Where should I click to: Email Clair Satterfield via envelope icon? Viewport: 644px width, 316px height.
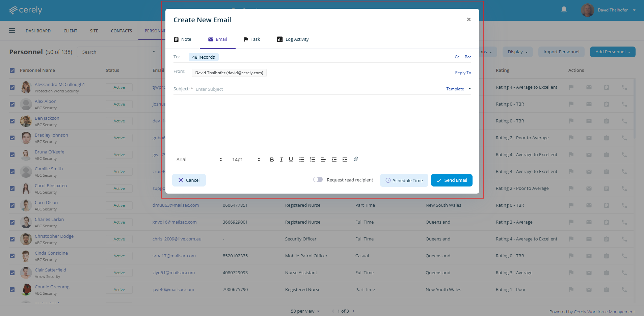coord(589,273)
